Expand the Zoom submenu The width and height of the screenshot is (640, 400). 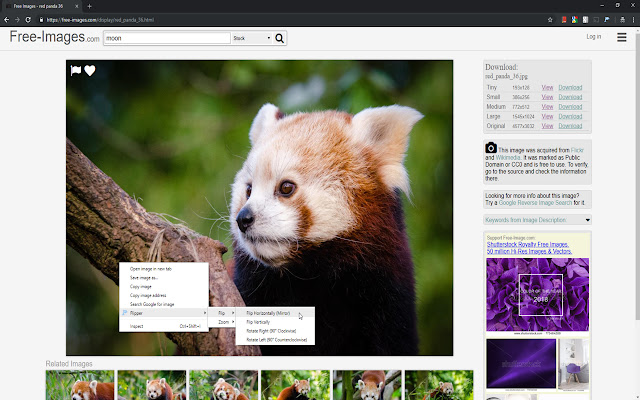point(224,322)
